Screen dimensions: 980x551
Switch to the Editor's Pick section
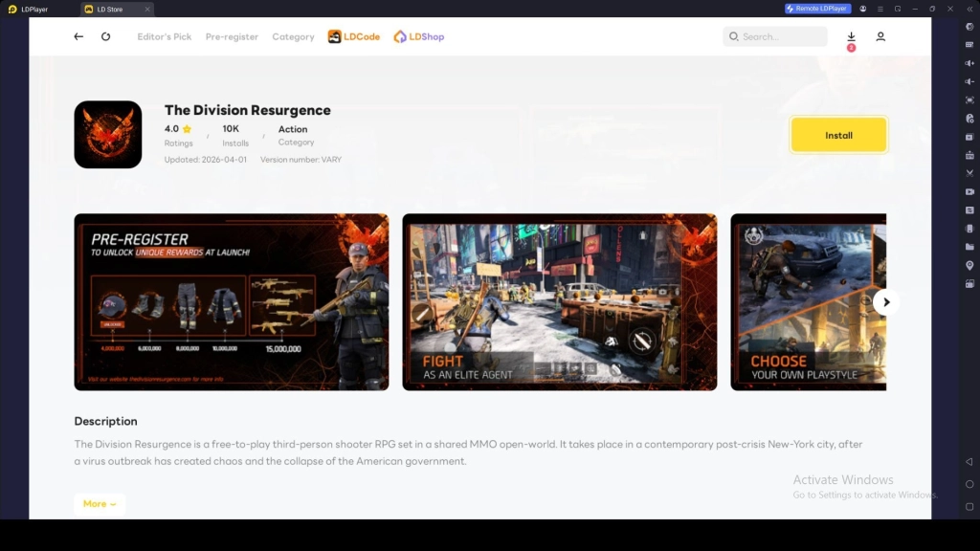(163, 36)
